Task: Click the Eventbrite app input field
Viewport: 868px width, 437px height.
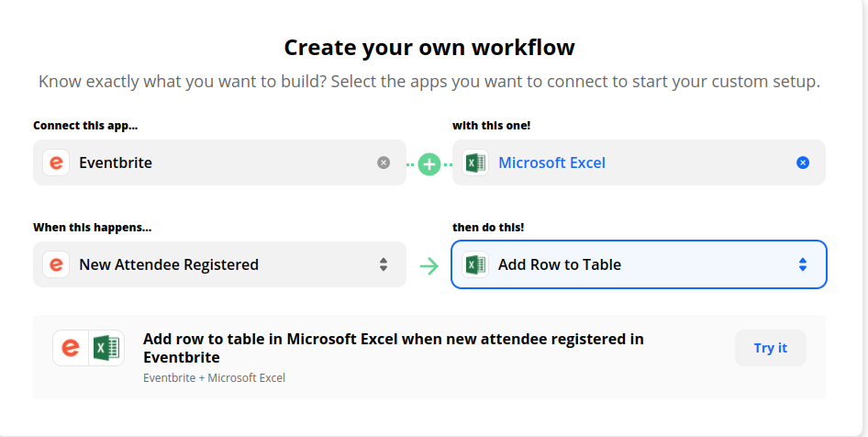Action: (x=220, y=162)
